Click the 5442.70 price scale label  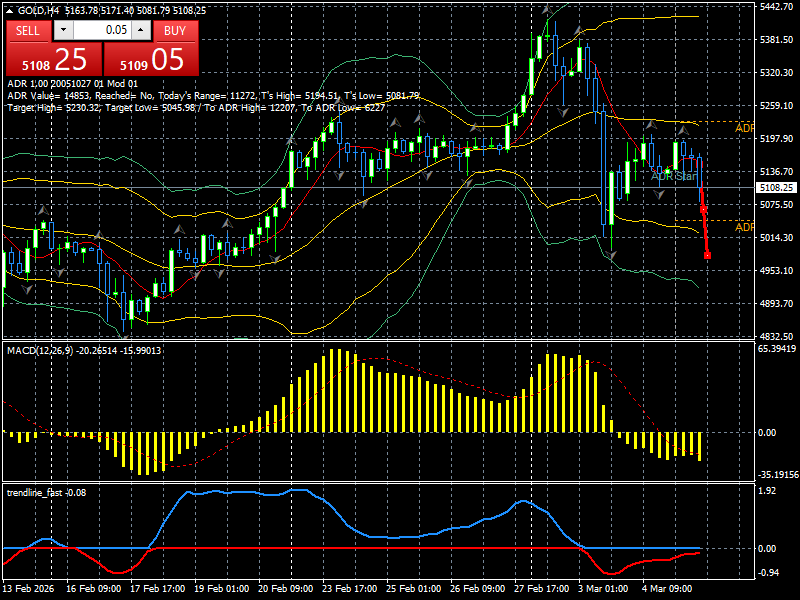777,7
